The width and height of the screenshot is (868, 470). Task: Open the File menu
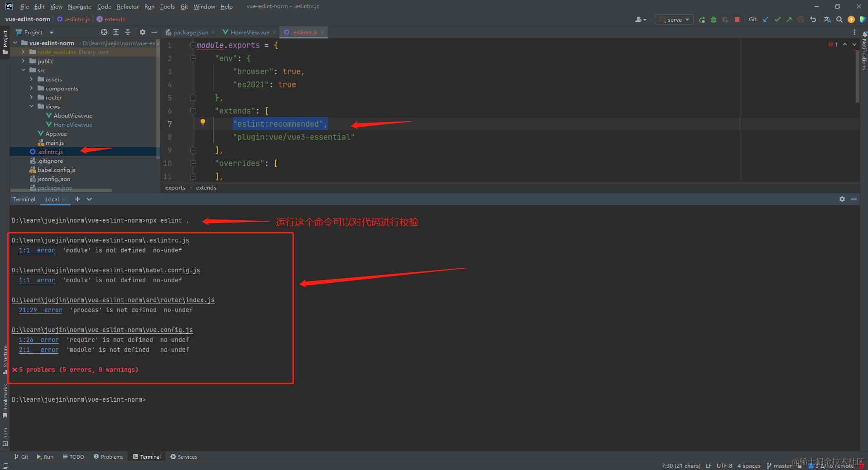[x=24, y=6]
